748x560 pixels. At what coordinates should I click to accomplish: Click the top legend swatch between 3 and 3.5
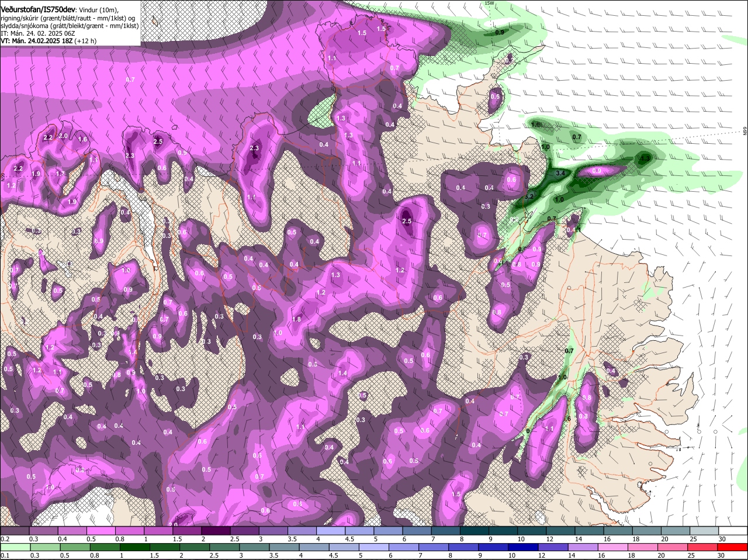273,531
